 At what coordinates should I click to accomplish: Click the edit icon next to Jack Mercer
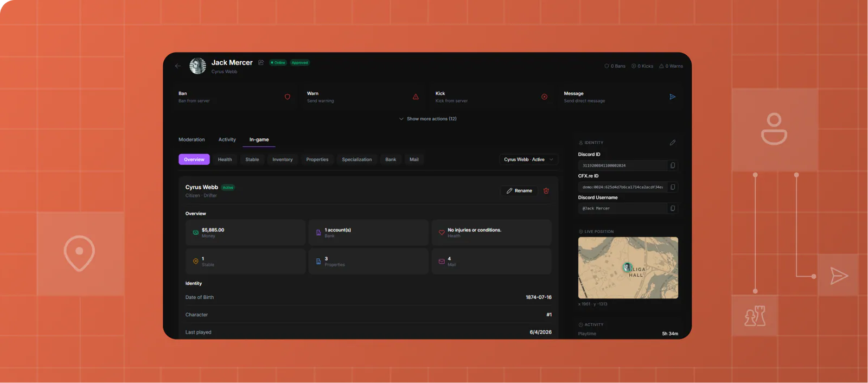tap(261, 62)
